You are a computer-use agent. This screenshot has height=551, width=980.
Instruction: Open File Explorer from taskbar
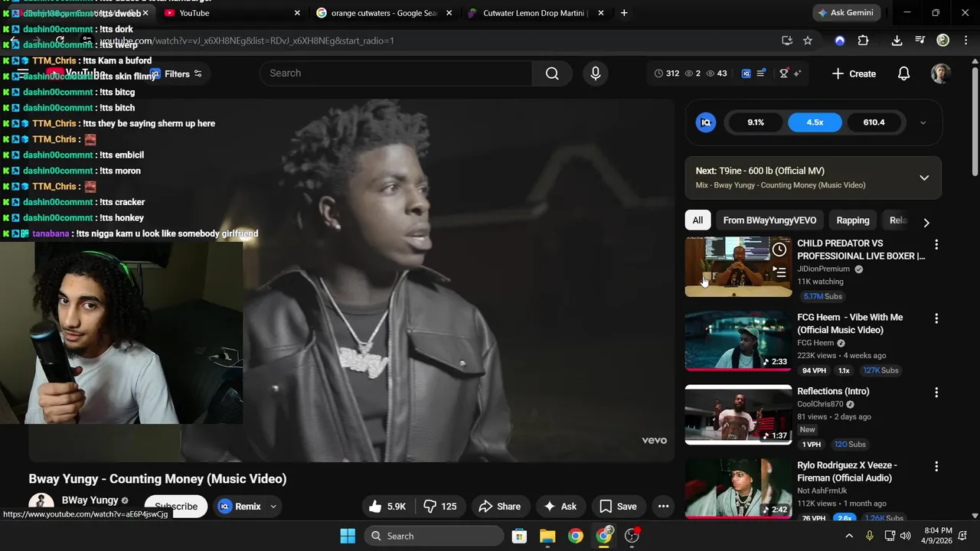tap(547, 536)
